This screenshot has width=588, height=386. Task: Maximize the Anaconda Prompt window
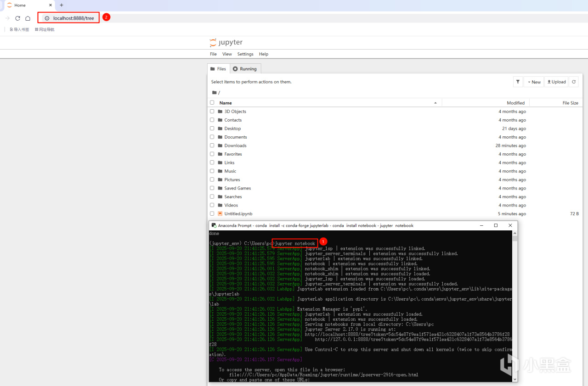pyautogui.click(x=496, y=225)
